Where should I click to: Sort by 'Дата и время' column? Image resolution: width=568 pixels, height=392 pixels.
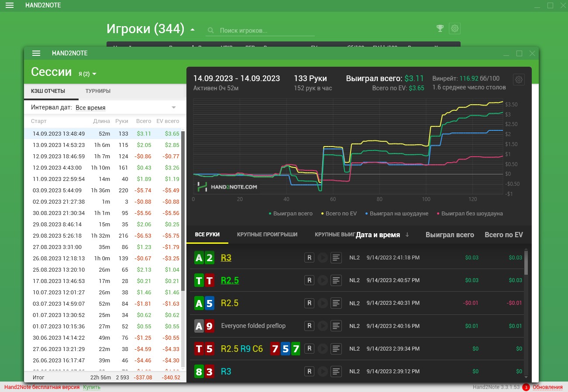382,235
